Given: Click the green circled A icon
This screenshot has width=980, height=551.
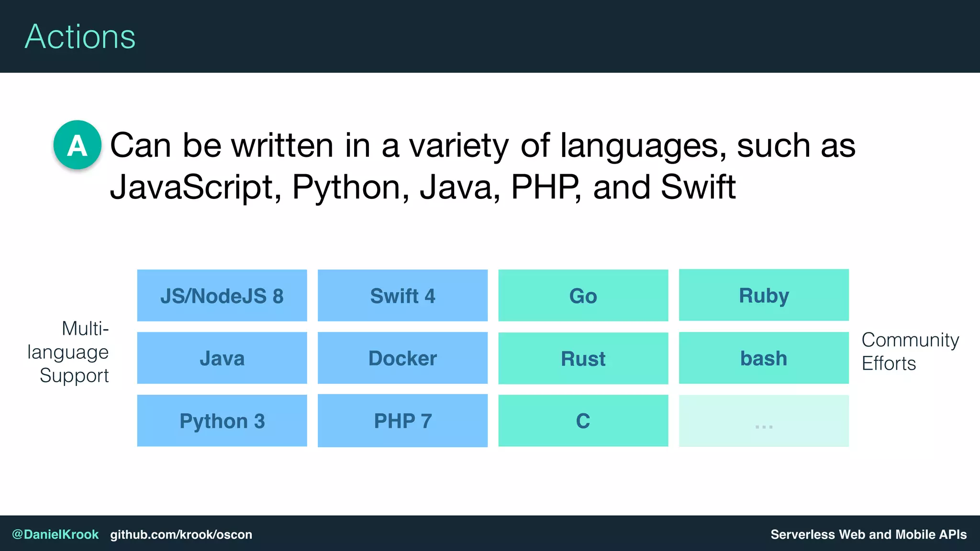Looking at the screenshot, I should [77, 145].
